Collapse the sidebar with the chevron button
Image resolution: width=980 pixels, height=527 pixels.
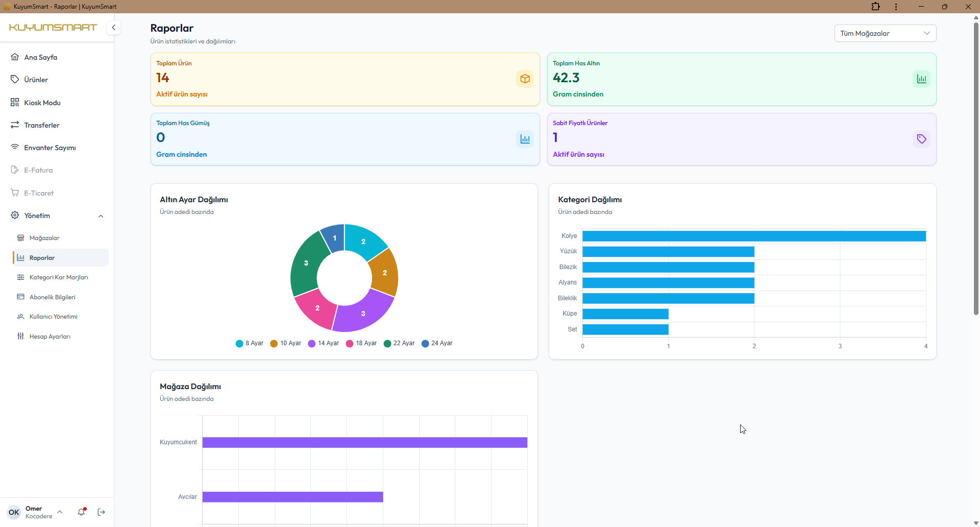tap(114, 28)
